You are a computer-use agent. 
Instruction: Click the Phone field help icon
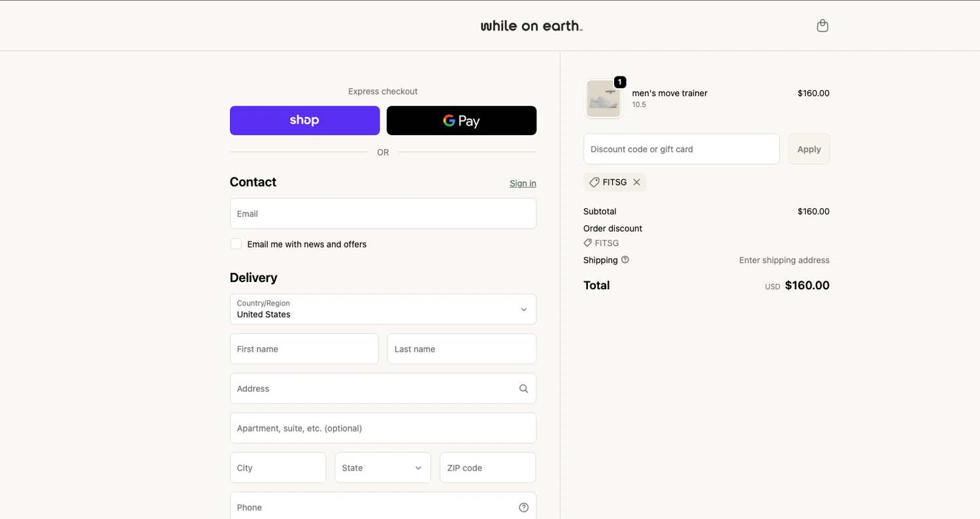[x=523, y=507]
